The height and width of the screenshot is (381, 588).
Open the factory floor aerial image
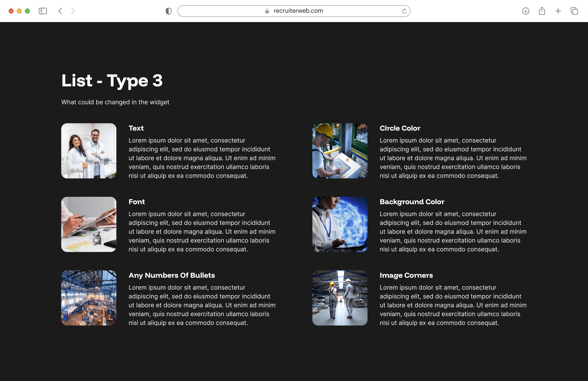tap(89, 298)
